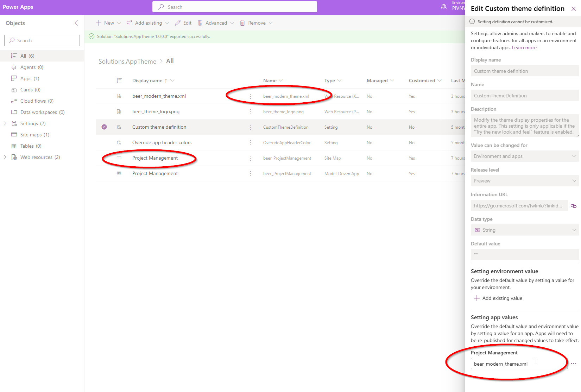This screenshot has width=581, height=392.
Task: Close the Edit Custom theme definition panel
Action: click(574, 9)
